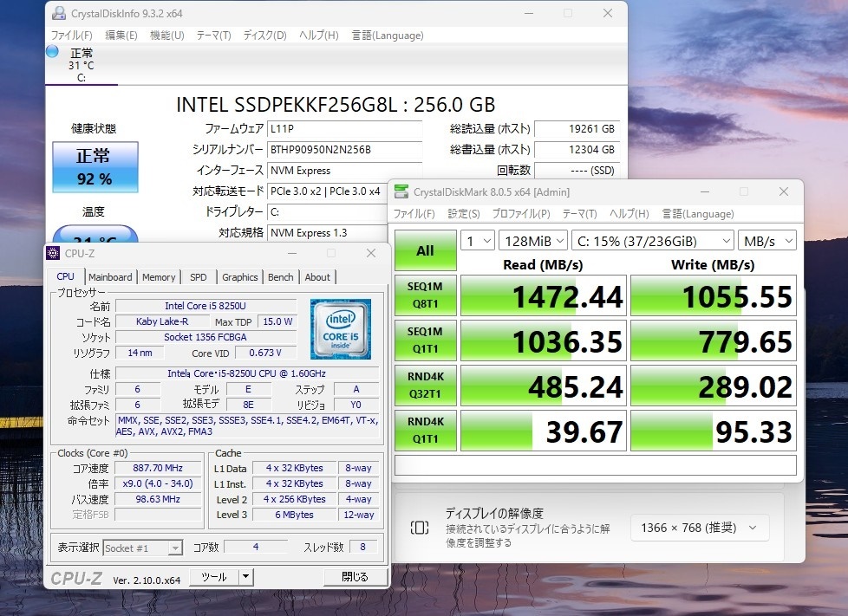Open the 128MiB test size dropdown
The height and width of the screenshot is (616, 848).
click(532, 240)
